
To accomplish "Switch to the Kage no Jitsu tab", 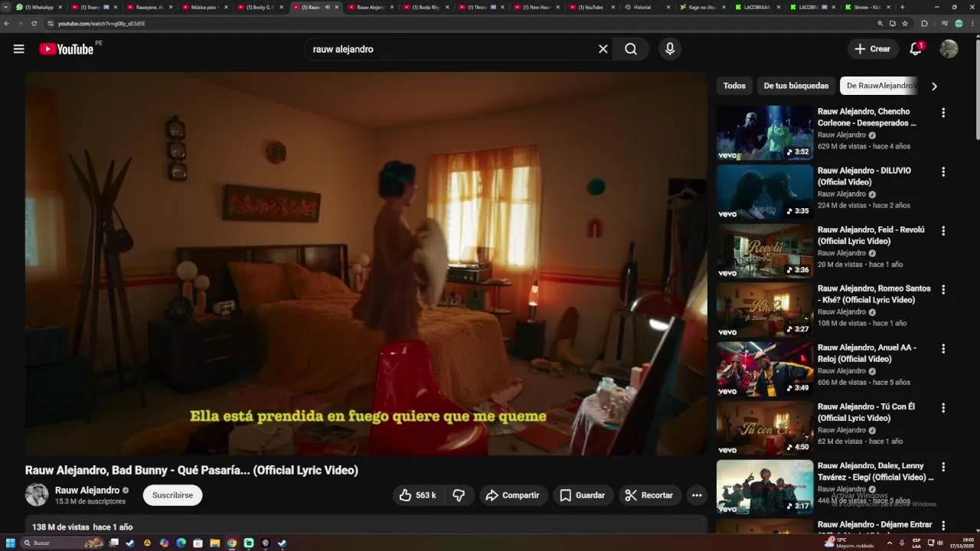I will coord(702,7).
